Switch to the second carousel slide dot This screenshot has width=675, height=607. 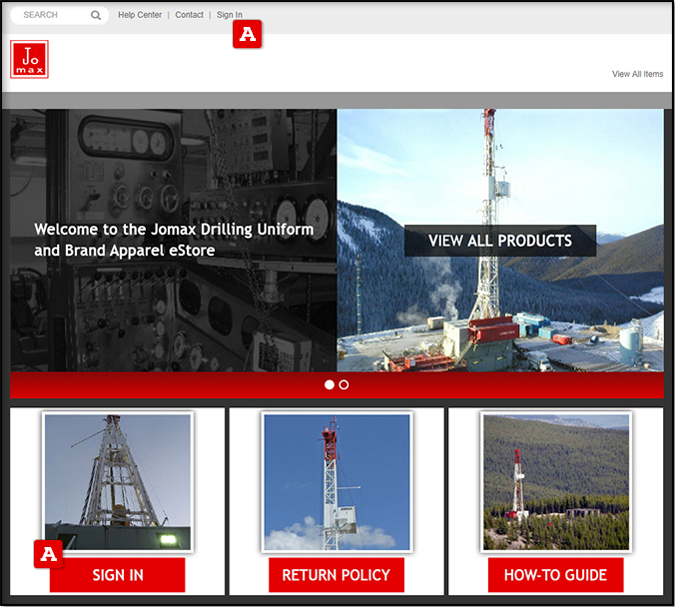tap(344, 385)
